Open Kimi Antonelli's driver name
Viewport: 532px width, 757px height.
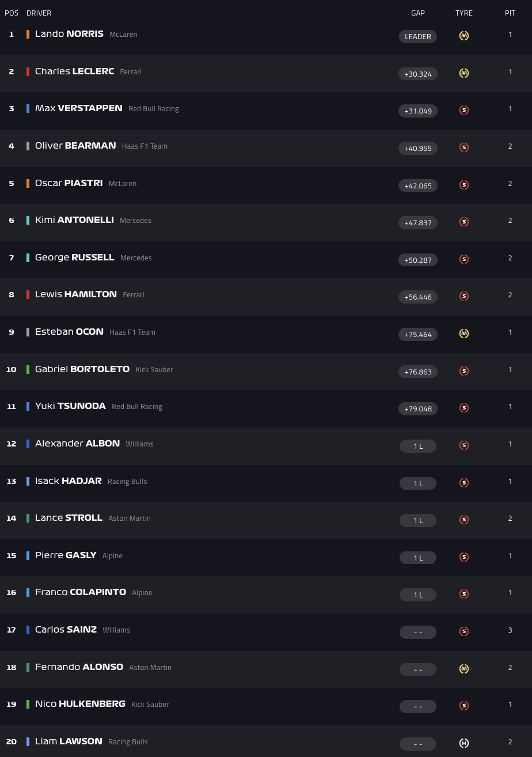pos(74,220)
